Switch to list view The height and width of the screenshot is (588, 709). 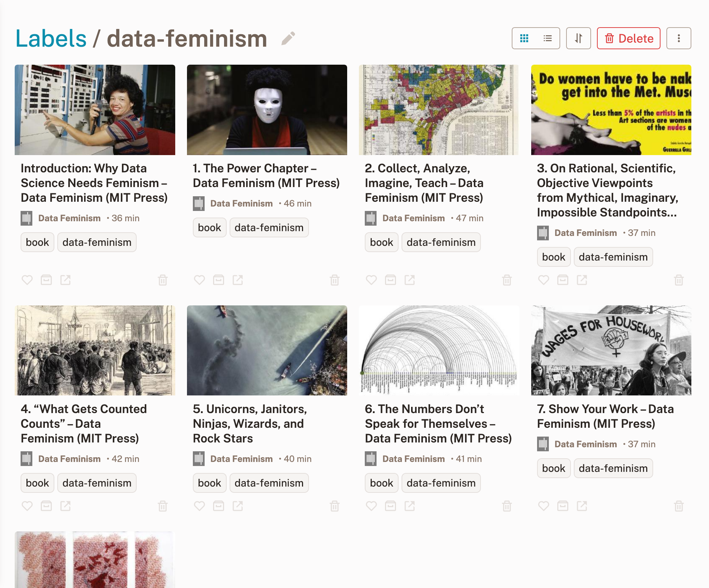pyautogui.click(x=548, y=38)
